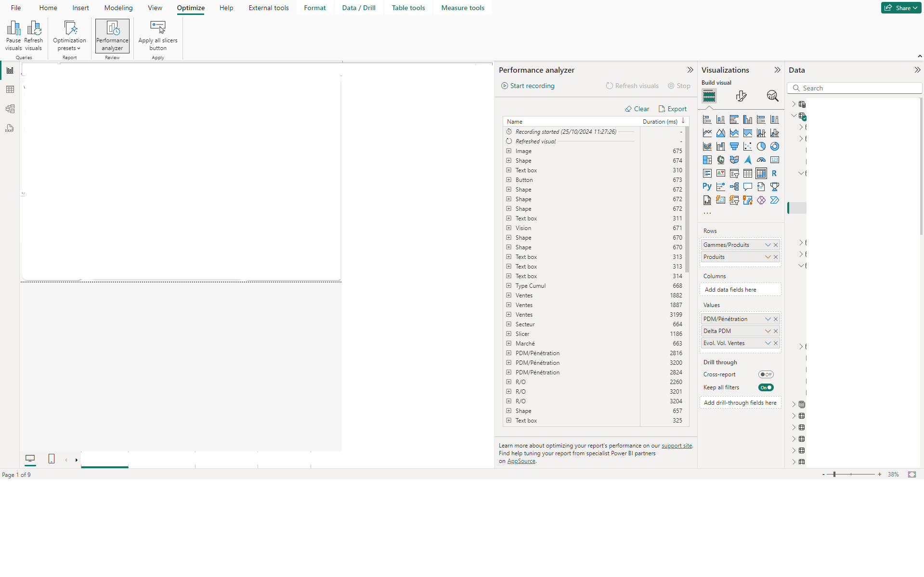Switch to Model view in left sidebar
Image resolution: width=924 pixels, height=577 pixels.
tap(10, 109)
